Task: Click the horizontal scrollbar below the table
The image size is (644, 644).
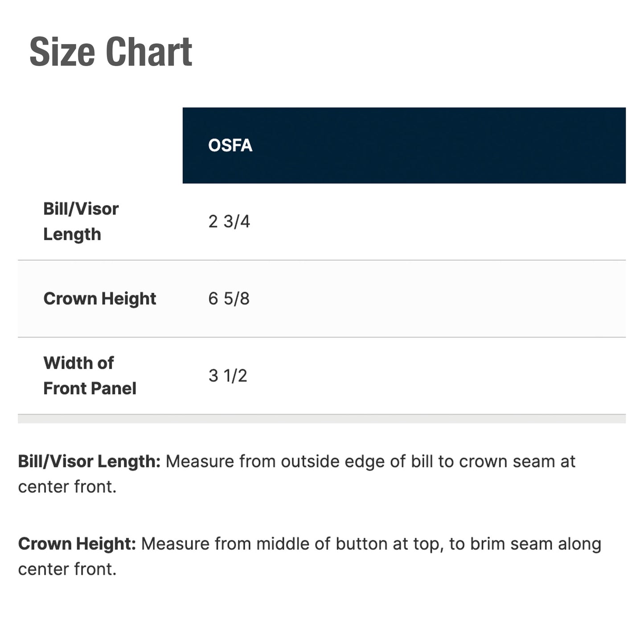Action: click(x=322, y=419)
